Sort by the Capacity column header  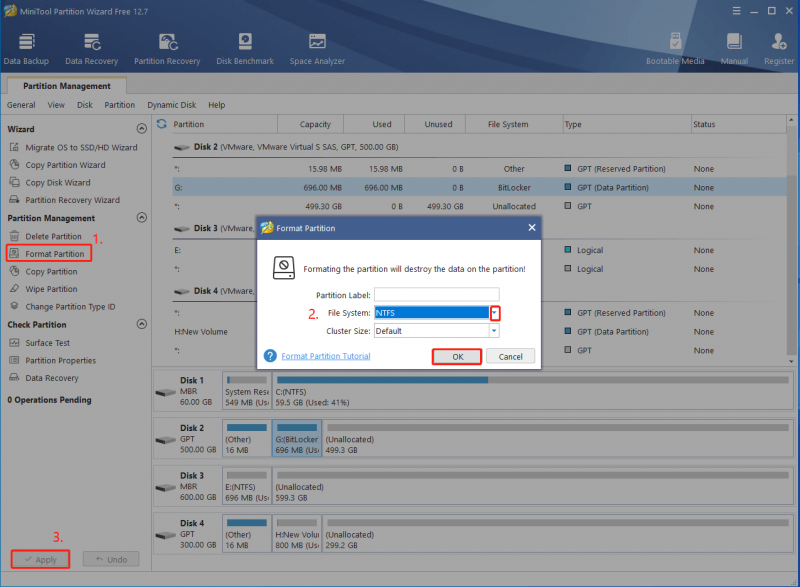point(311,124)
